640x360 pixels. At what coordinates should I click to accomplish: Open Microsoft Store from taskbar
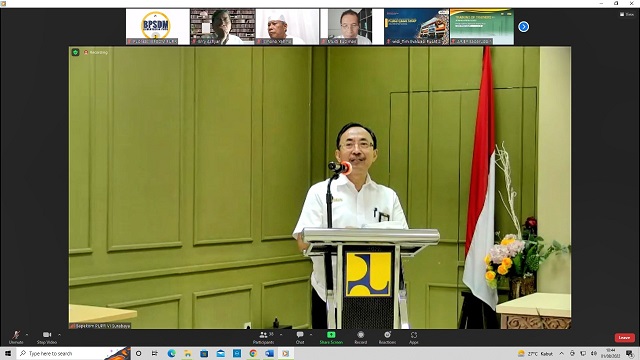[x=204, y=353]
